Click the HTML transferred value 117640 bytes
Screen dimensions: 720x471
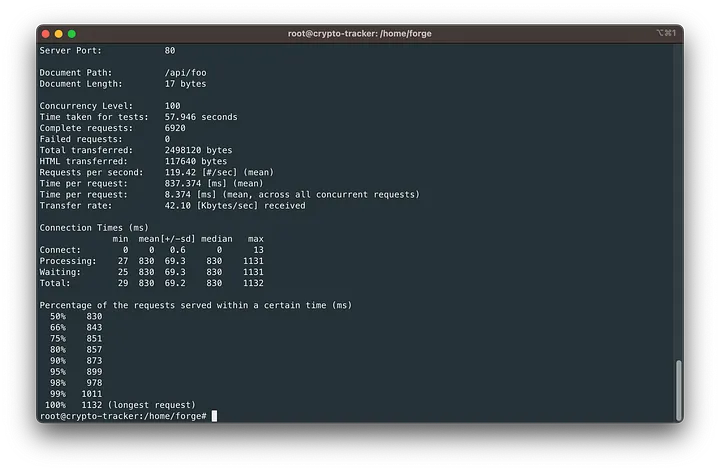click(x=196, y=161)
